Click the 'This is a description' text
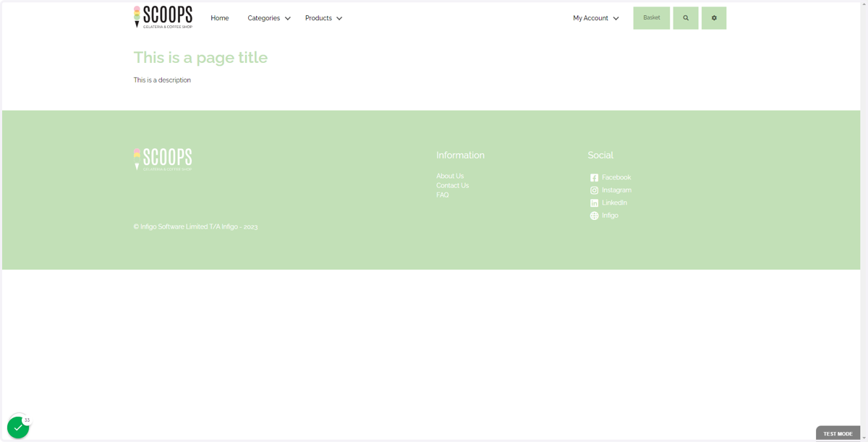The image size is (868, 442). [x=162, y=80]
